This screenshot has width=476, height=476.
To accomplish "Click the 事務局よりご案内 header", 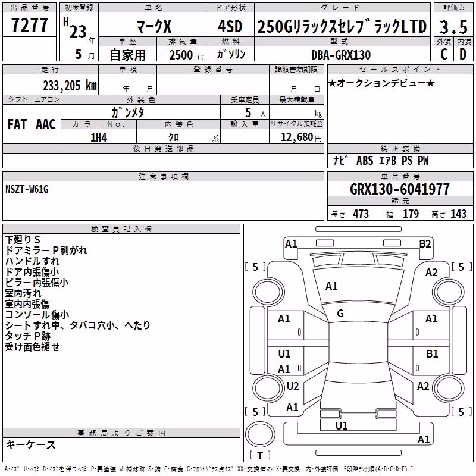I will click(x=121, y=433).
